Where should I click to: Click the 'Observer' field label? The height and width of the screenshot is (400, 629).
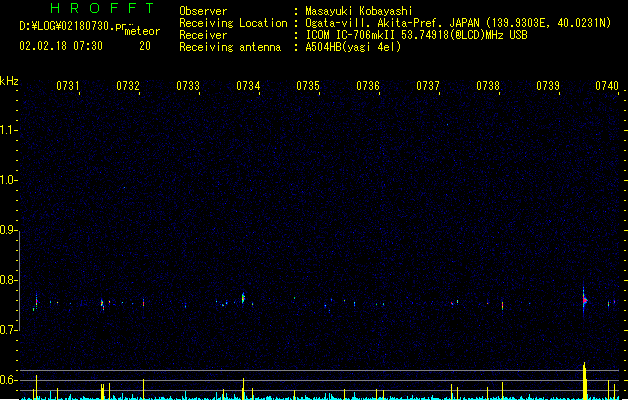pos(203,11)
